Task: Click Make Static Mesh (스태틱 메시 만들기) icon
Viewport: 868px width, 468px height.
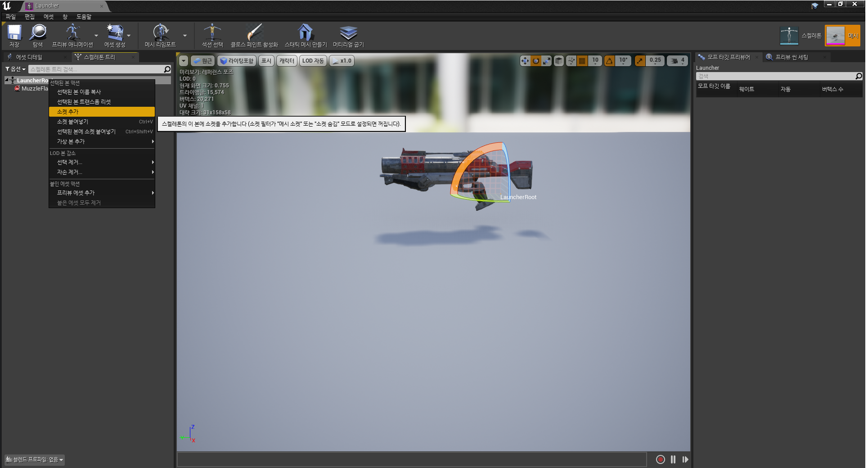Action: [x=306, y=36]
